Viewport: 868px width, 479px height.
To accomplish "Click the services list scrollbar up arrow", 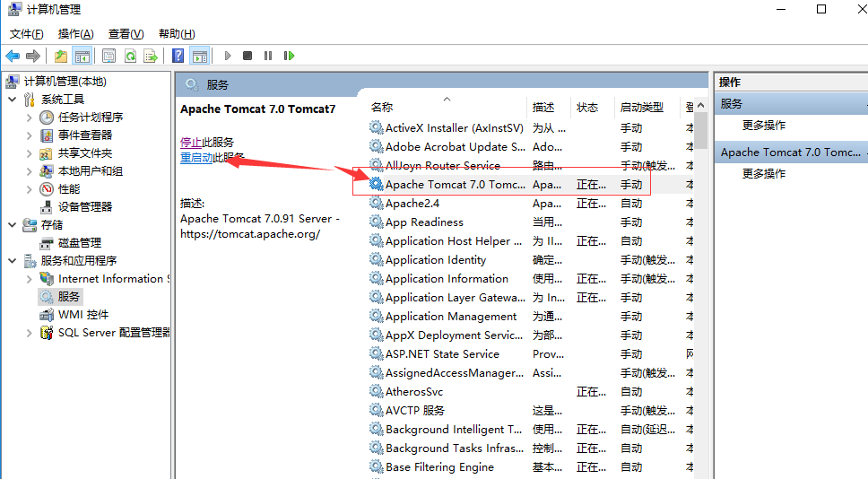I will 701,105.
